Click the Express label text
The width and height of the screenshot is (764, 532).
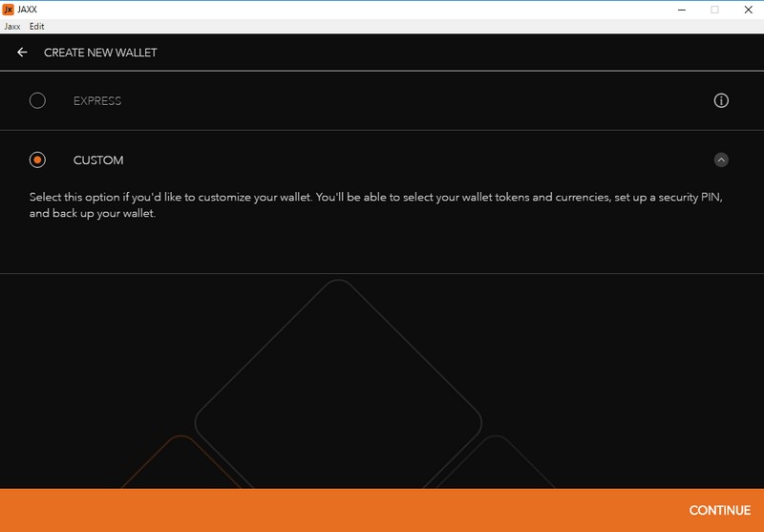click(x=97, y=101)
